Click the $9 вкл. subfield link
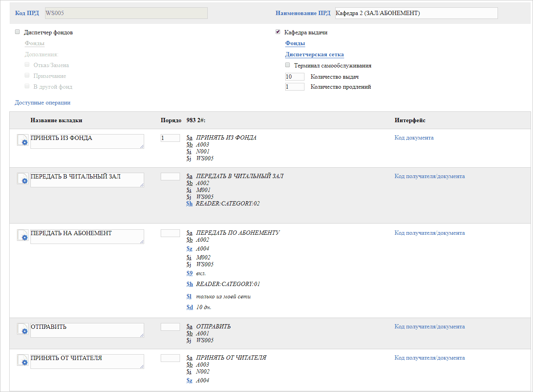 189,273
